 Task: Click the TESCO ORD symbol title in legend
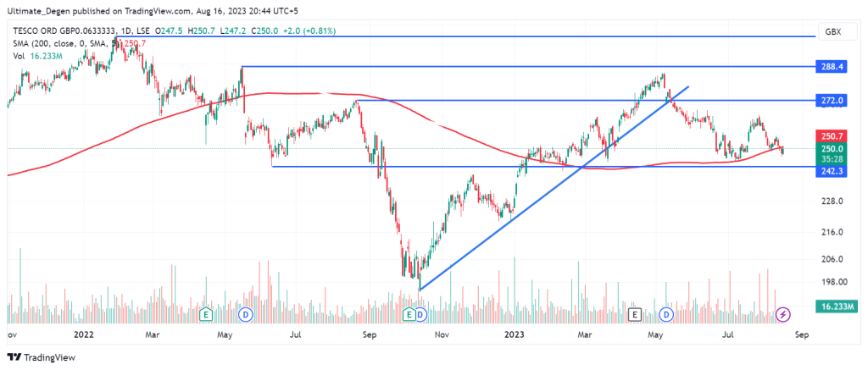[81, 31]
